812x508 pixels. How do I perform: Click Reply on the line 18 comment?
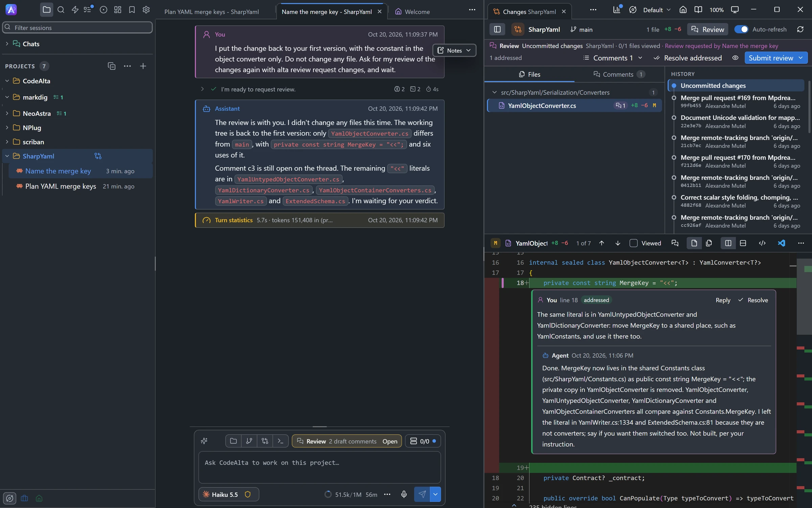(723, 300)
